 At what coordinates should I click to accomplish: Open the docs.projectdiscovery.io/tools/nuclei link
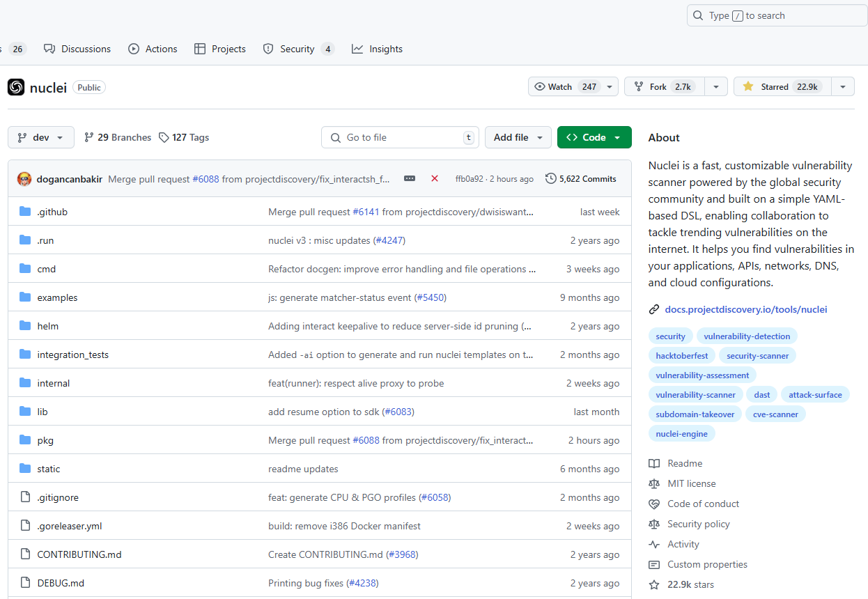pyautogui.click(x=746, y=309)
